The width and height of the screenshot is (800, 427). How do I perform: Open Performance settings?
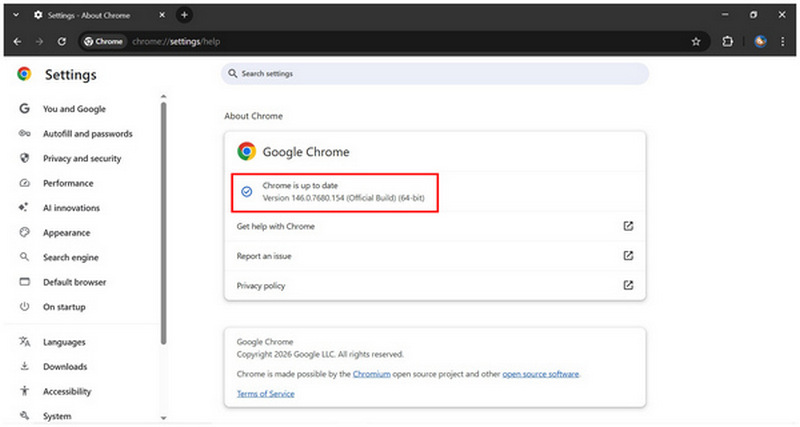(x=68, y=183)
